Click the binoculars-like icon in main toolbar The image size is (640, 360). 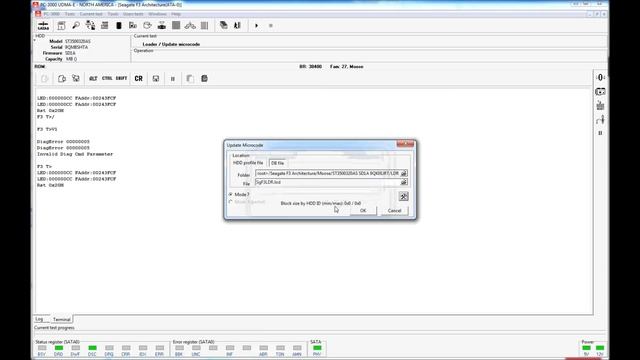[190, 25]
